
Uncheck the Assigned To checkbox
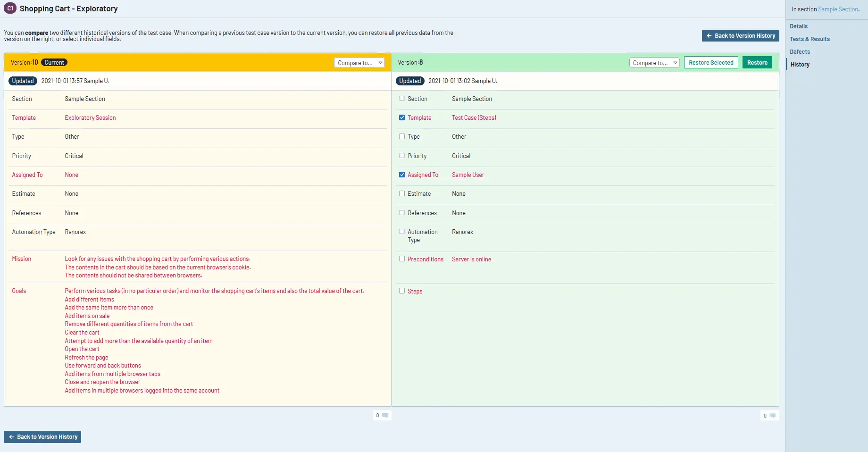(402, 175)
